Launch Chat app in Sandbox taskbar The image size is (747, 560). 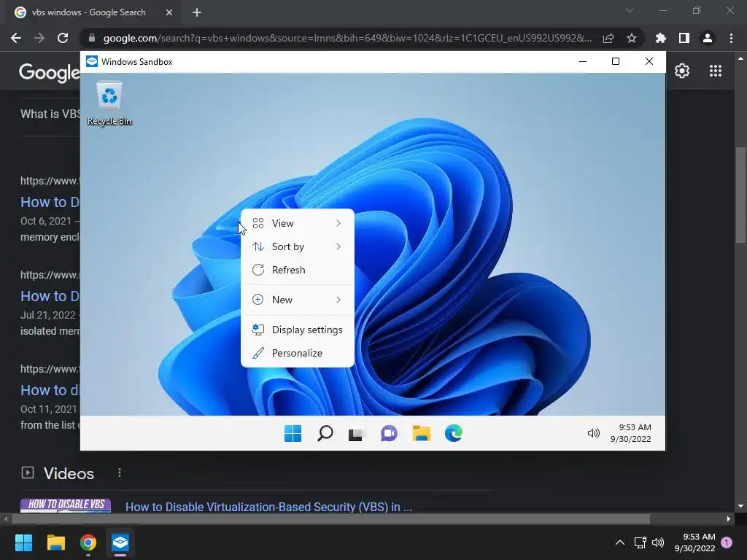point(389,433)
